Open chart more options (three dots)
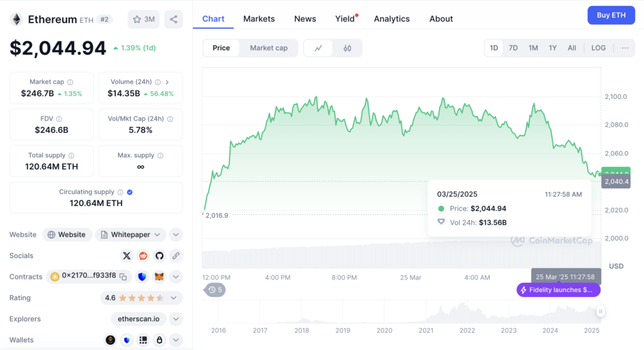 click(625, 48)
